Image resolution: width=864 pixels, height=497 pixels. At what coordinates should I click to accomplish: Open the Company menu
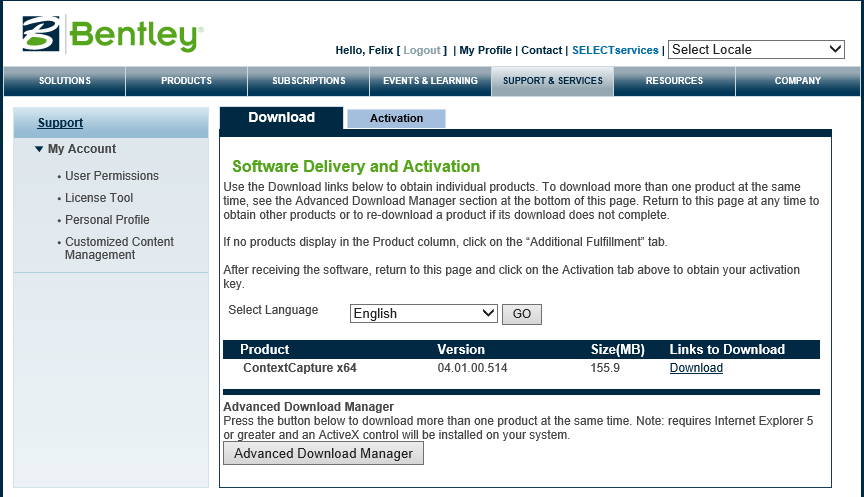click(797, 81)
